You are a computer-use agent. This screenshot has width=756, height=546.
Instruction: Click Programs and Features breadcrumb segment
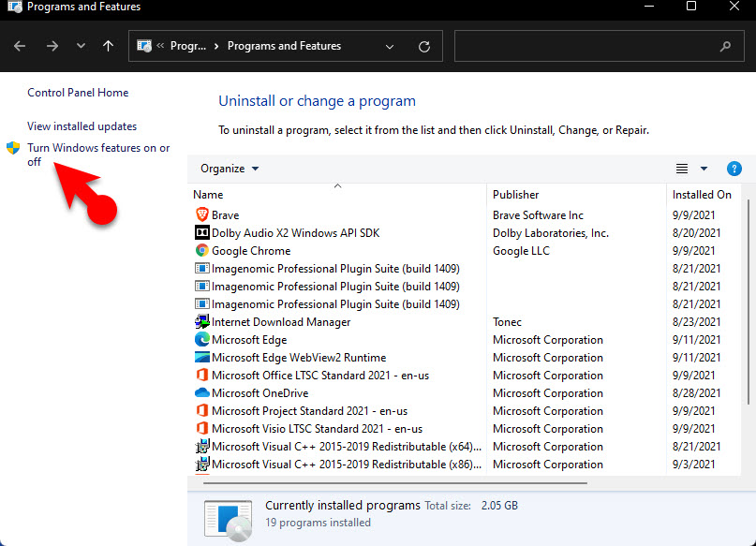click(284, 46)
